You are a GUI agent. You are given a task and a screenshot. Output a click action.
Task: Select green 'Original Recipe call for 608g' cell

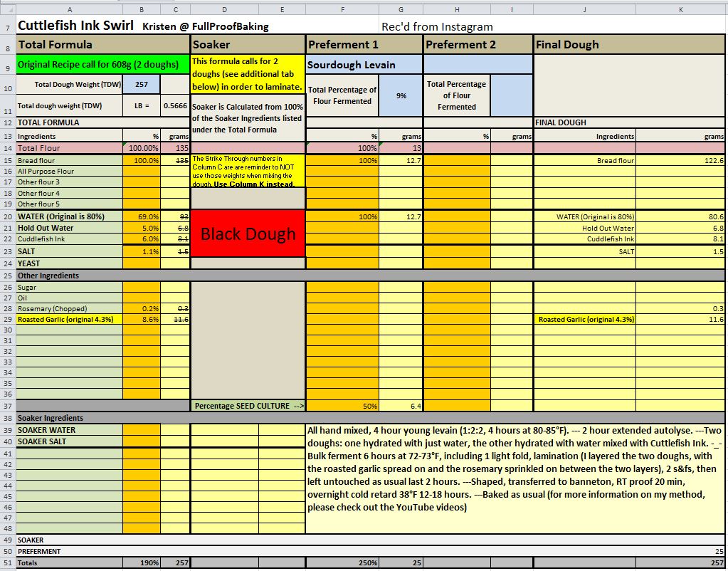tap(103, 65)
